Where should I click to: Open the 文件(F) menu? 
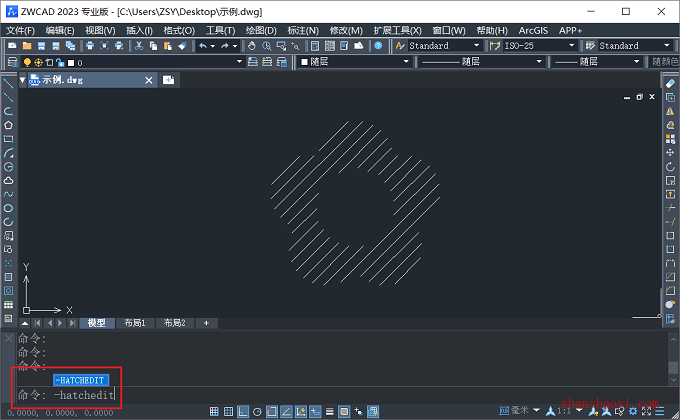point(20,30)
